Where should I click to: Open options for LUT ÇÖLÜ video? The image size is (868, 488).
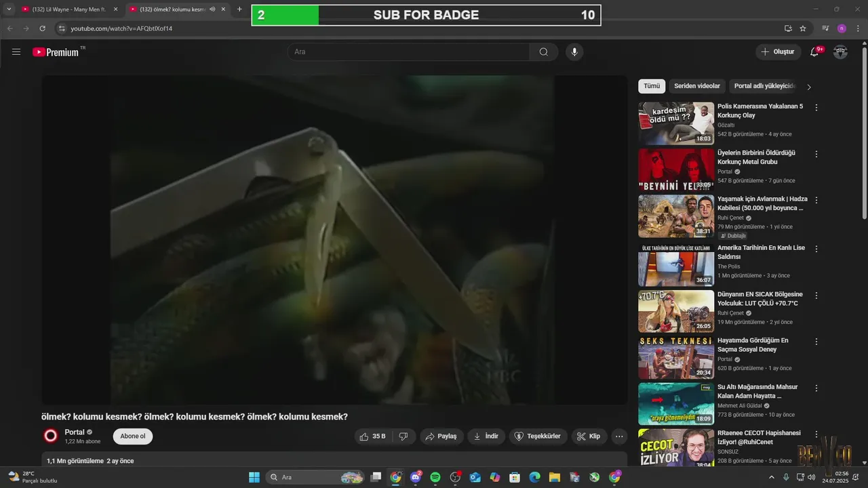coord(816,296)
